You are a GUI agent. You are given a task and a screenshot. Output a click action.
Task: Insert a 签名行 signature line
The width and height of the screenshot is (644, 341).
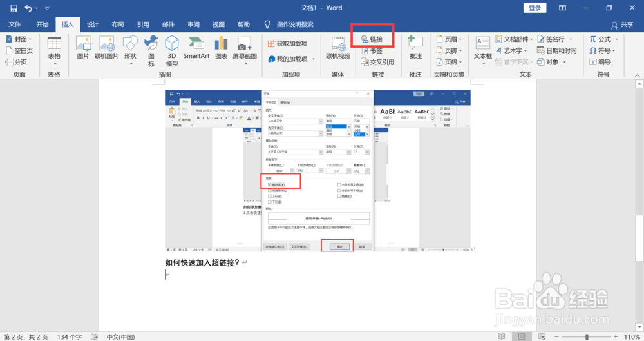pos(554,39)
